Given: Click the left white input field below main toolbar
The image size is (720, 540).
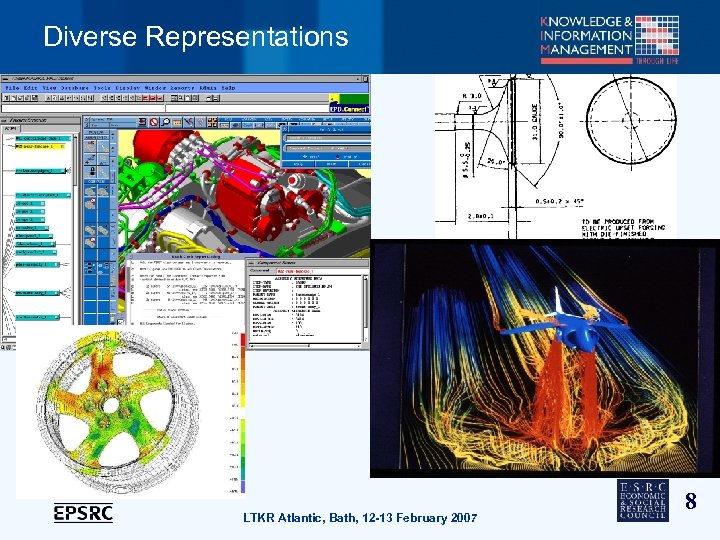Looking at the screenshot, I should tap(83, 108).
